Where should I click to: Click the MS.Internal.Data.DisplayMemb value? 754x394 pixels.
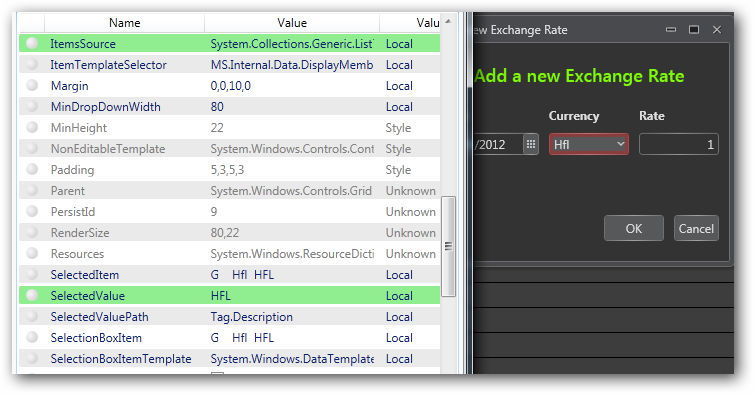[292, 65]
